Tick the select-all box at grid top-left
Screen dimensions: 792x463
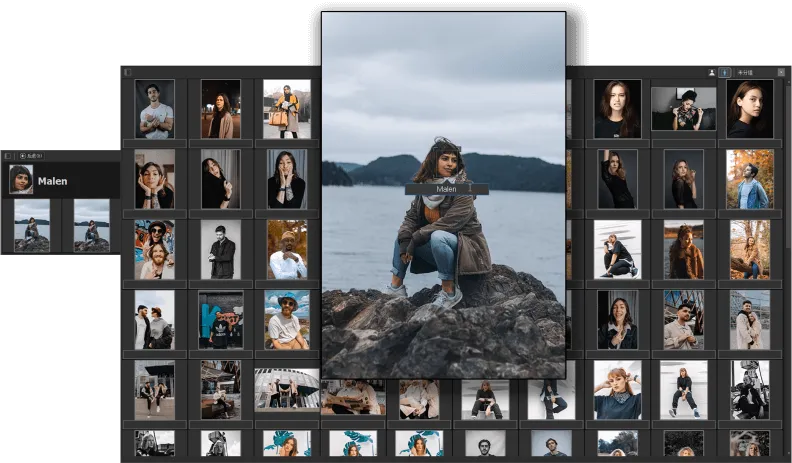(x=128, y=72)
